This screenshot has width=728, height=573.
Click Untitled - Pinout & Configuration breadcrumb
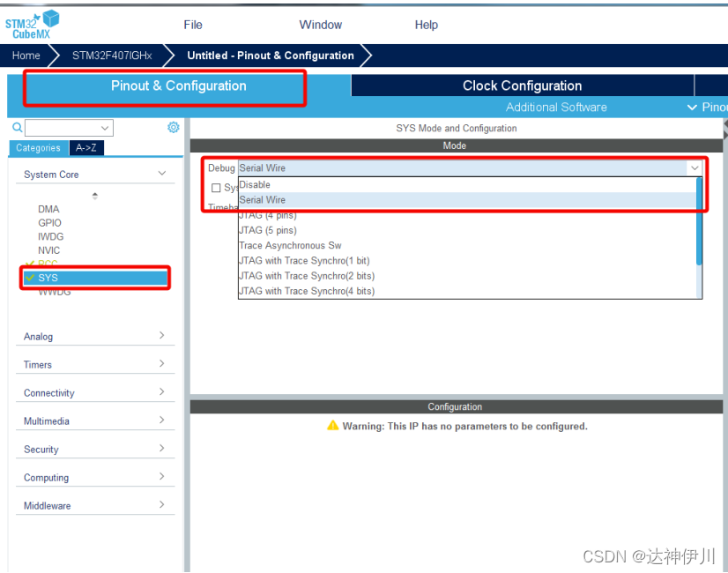coord(271,56)
